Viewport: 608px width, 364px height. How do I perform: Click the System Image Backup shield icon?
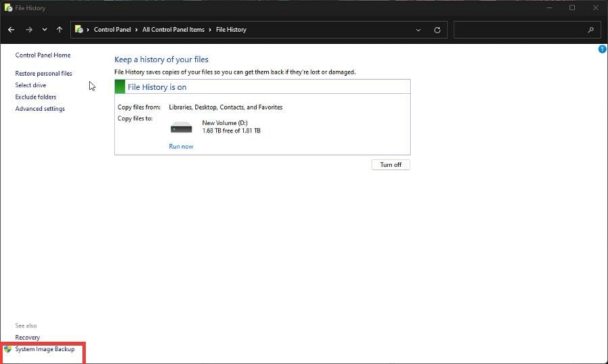click(x=7, y=349)
